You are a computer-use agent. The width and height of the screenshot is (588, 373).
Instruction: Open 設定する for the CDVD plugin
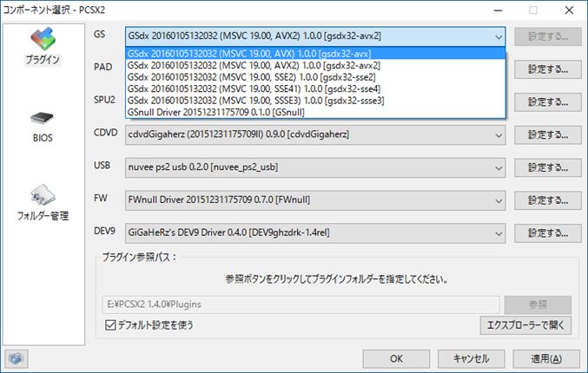click(x=547, y=134)
